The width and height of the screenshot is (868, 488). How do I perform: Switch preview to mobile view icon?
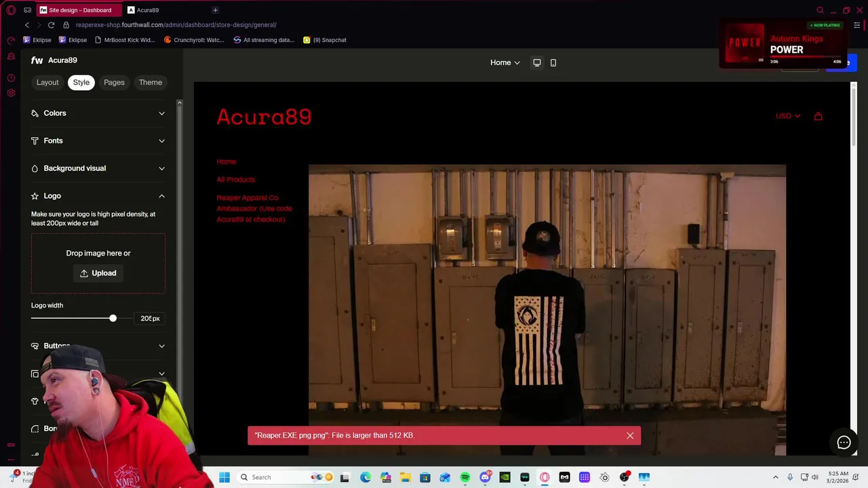click(x=553, y=62)
